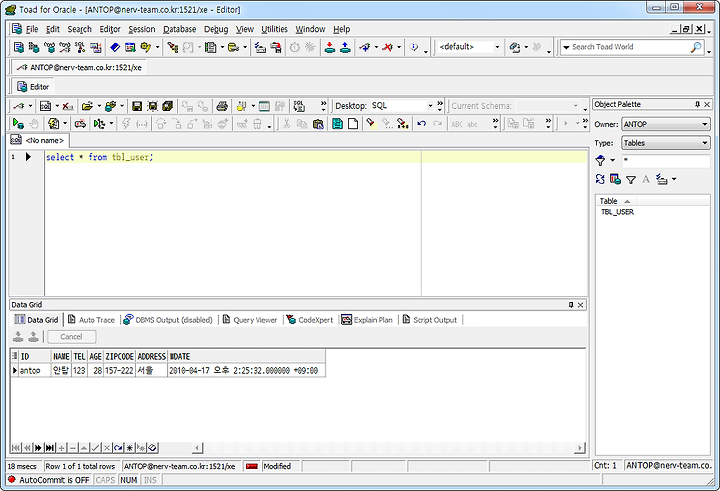Screen dimensions: 720x491
Task: Click the magnifier in Search Toad World
Action: [x=696, y=47]
